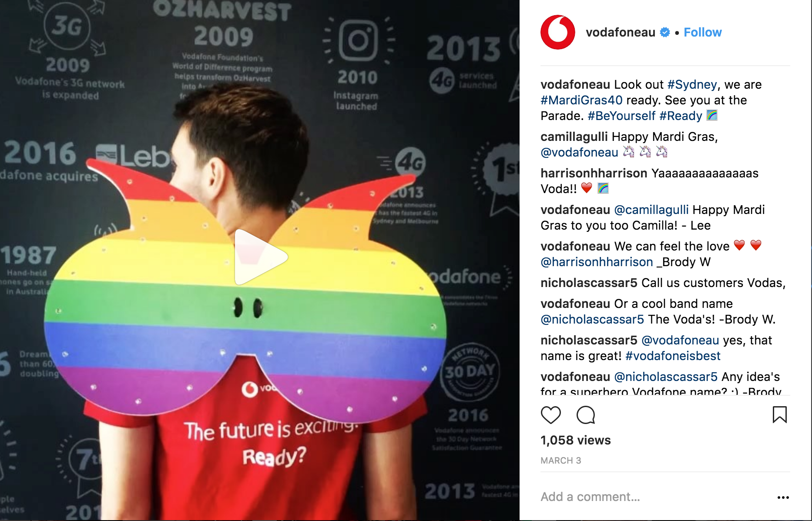Follow the vodafoneau account
Viewport: 812px width, 521px height.
[702, 32]
